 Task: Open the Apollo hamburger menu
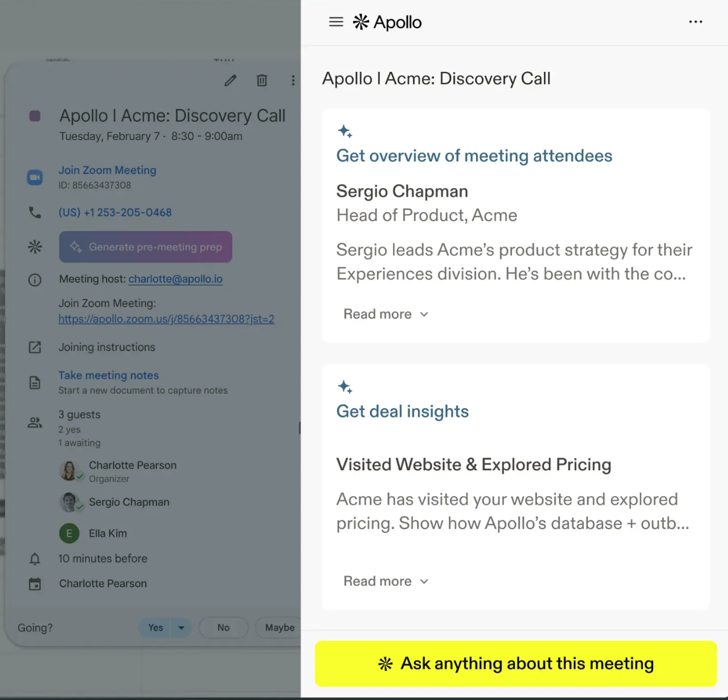point(336,22)
